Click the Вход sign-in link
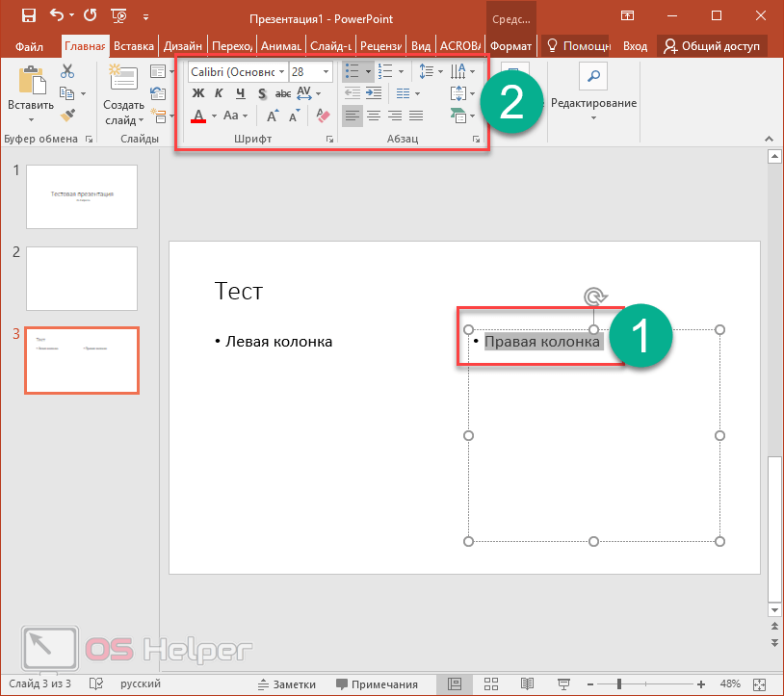This screenshot has height=696, width=784. pos(635,46)
